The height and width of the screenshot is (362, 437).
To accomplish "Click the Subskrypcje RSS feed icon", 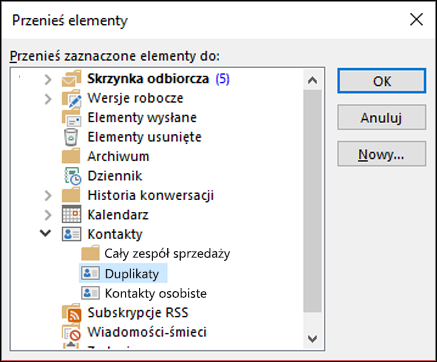I will [71, 313].
